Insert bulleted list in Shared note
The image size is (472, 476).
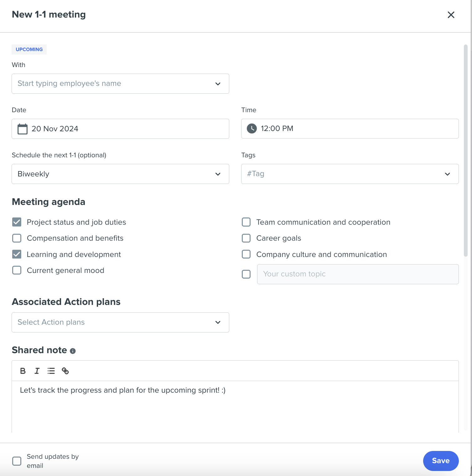[x=51, y=371]
